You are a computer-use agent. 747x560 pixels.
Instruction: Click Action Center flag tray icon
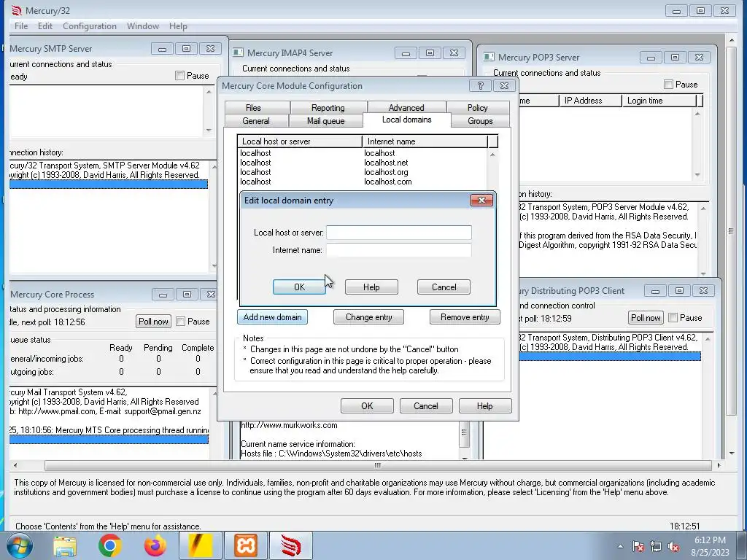tap(638, 546)
